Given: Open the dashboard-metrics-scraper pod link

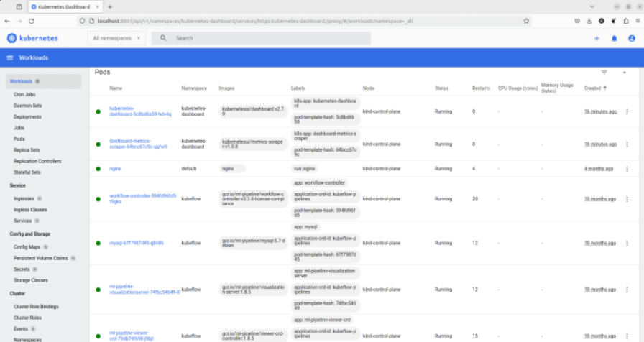Looking at the screenshot, I should (x=138, y=144).
